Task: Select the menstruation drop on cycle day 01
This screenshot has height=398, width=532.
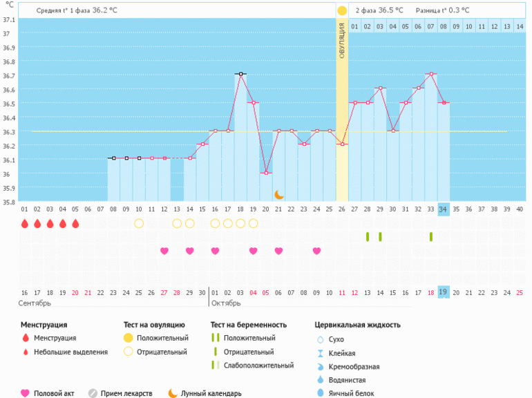Action: (x=25, y=223)
